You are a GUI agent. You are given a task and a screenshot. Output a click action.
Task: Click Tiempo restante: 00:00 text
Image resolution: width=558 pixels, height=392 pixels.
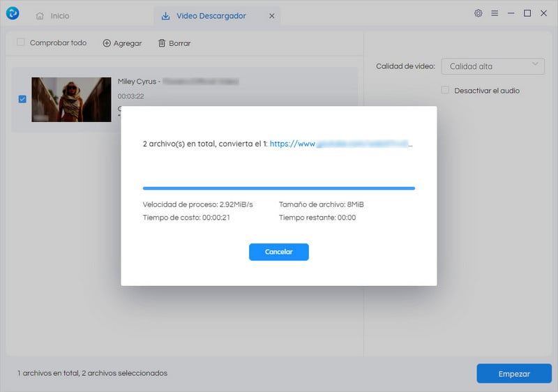pos(317,218)
